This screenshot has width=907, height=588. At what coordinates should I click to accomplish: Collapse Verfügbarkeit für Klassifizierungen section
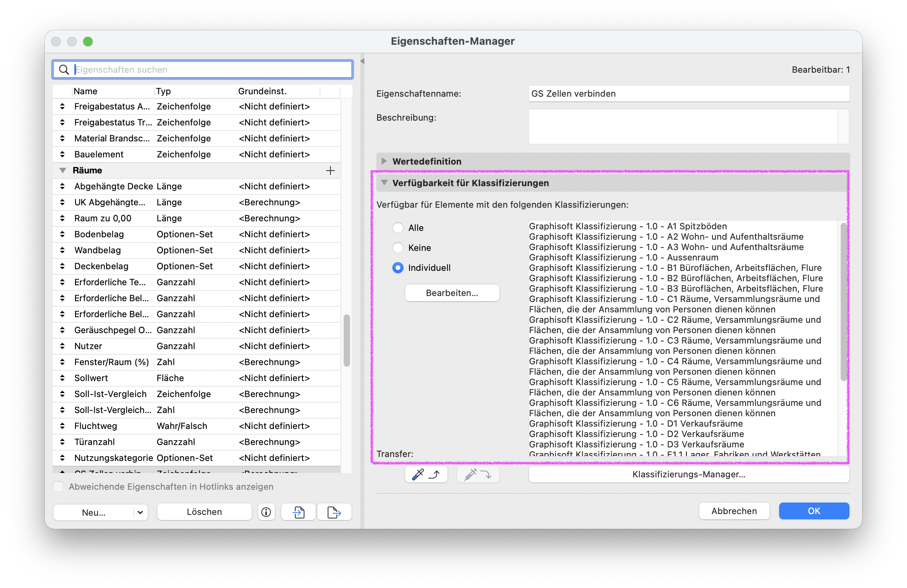(384, 183)
